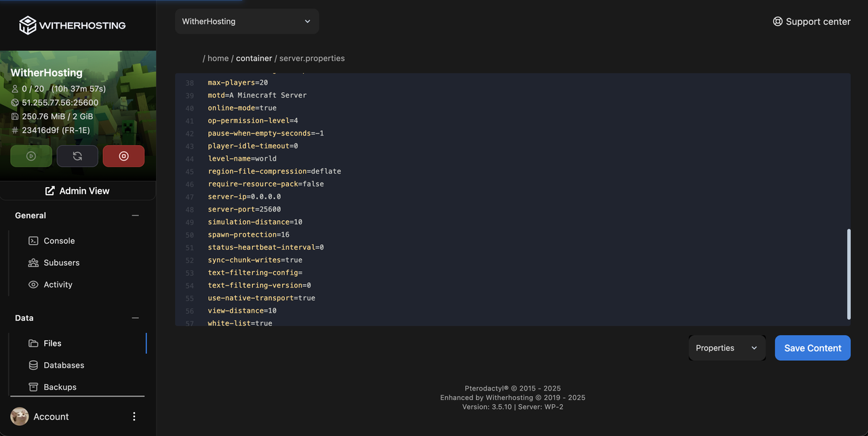Go to the home breadcrumb

tap(218, 58)
